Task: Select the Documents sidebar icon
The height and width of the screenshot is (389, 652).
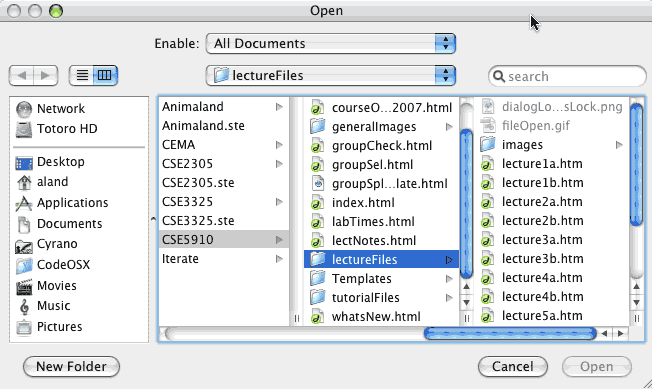Action: (24, 224)
